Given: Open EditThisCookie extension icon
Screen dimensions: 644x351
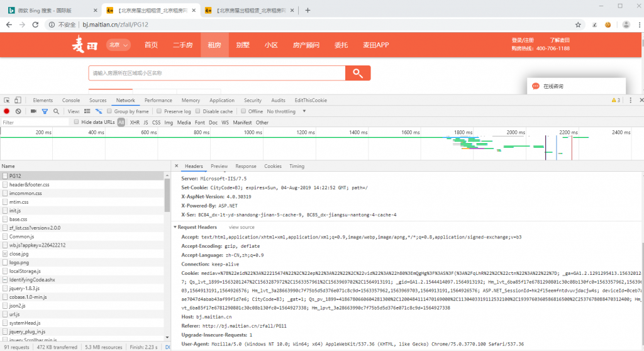Looking at the screenshot, I should (608, 25).
